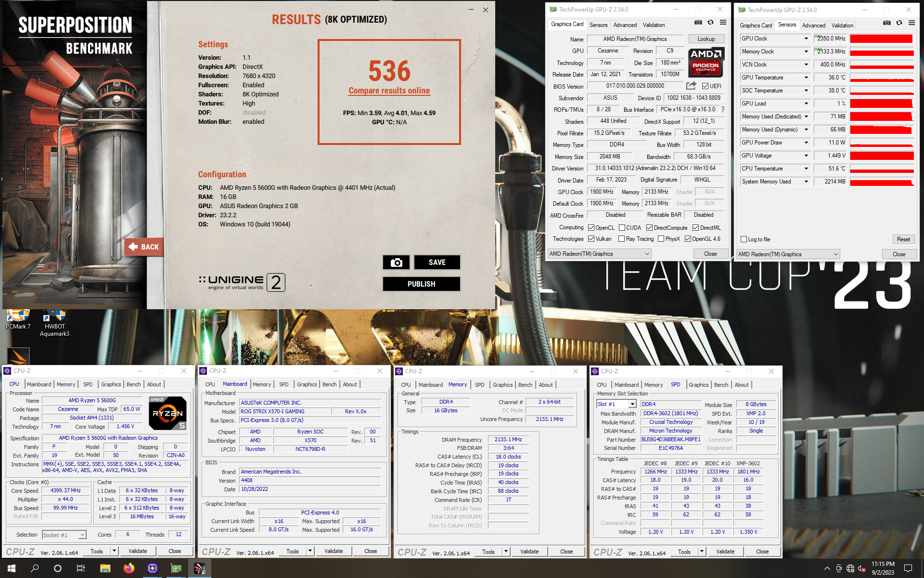Open Tools dropdown arrow in CPU-Z CPU window
Screen dimensions: 924x578
point(115,551)
